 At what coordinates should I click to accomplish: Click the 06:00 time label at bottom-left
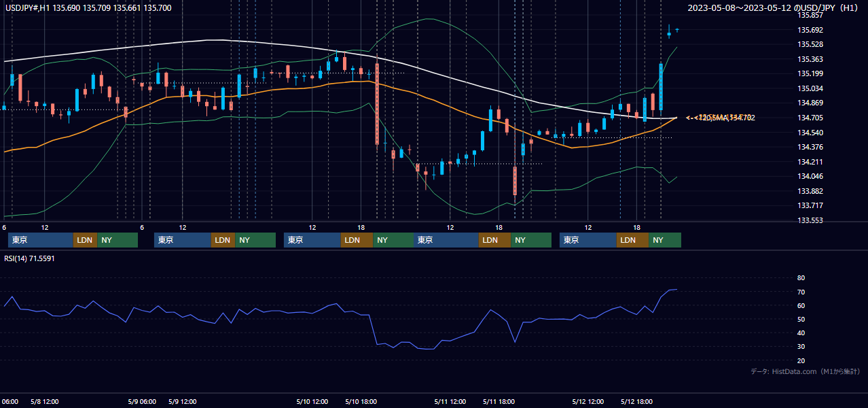(10, 401)
